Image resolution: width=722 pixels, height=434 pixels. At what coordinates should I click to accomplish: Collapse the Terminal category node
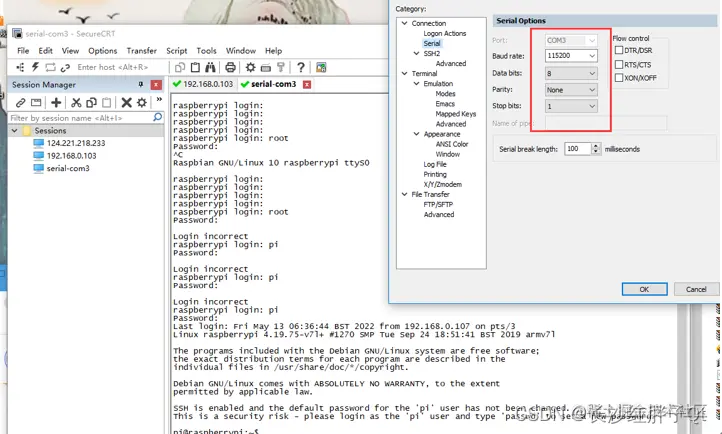tap(404, 73)
